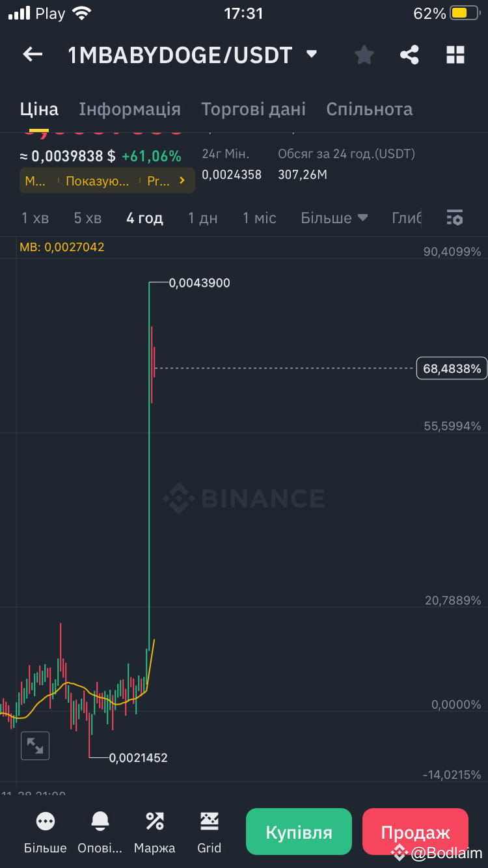Image resolution: width=488 pixels, height=868 pixels.
Task: Open the Більше three-dots menu icon
Action: point(46,821)
